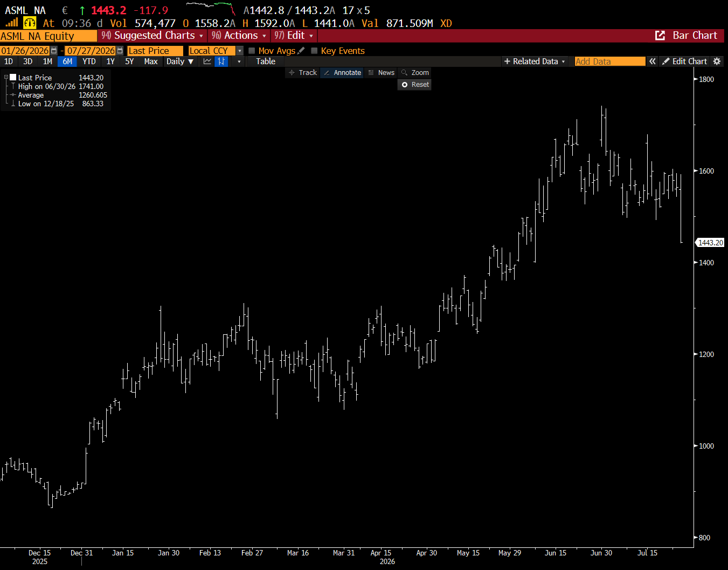The height and width of the screenshot is (570, 728).
Task: Click the intraday mini sparkline chart
Action: (211, 8)
